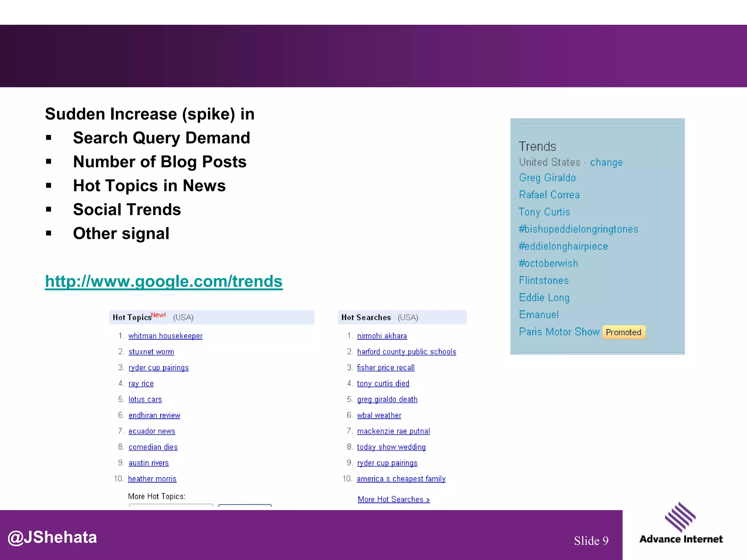Viewport: 747px width, 560px height.
Task: Open 'wbal weather' hot search
Action: pyautogui.click(x=379, y=415)
